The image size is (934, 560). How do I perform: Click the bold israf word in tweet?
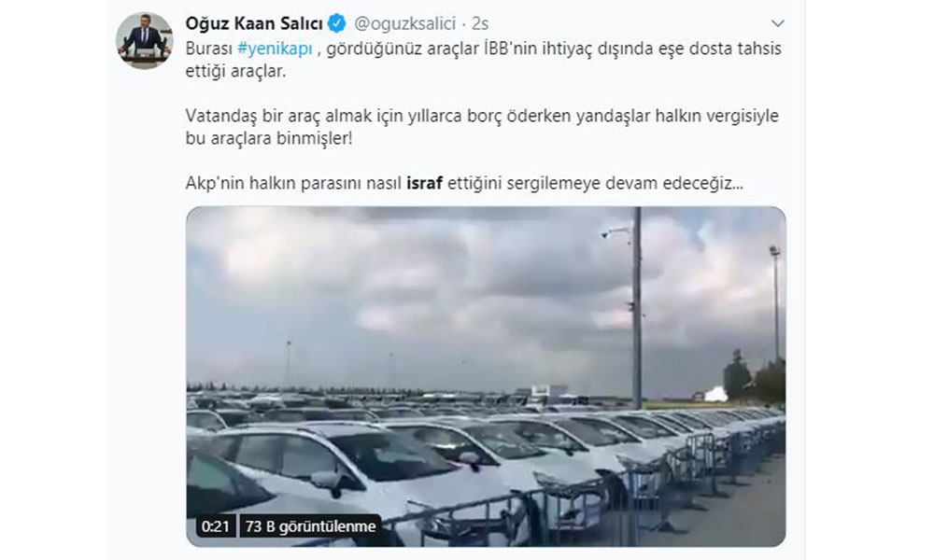[x=424, y=183]
